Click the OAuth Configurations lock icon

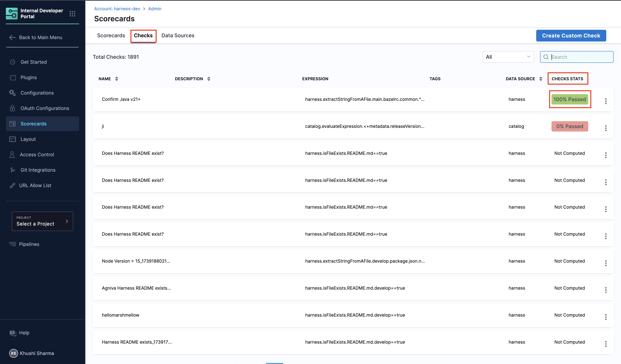point(12,108)
